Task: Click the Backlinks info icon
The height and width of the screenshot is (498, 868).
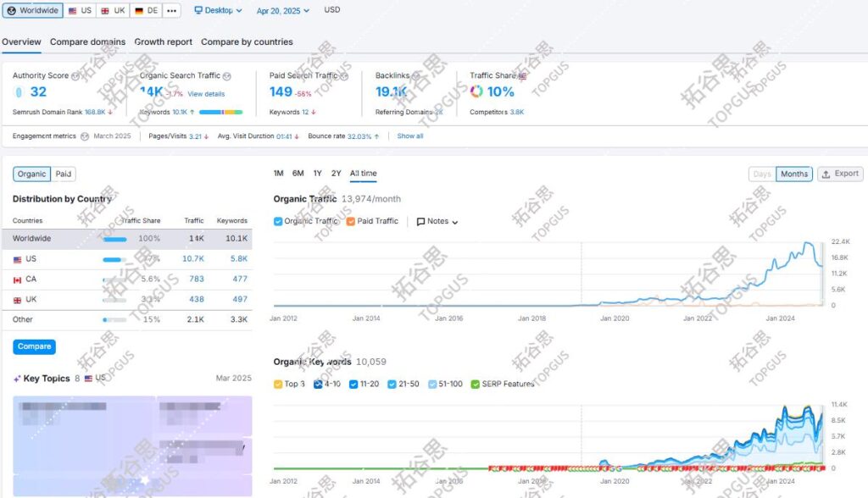Action: (416, 76)
